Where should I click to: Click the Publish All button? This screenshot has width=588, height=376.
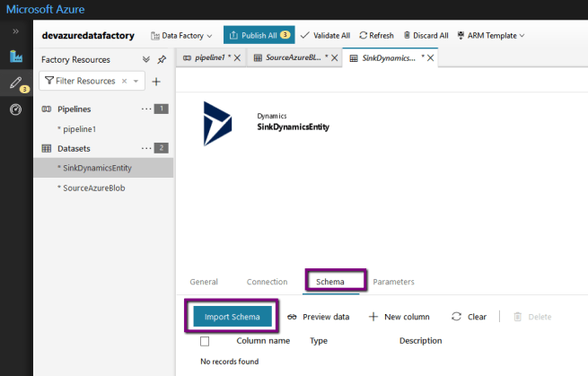(x=259, y=35)
